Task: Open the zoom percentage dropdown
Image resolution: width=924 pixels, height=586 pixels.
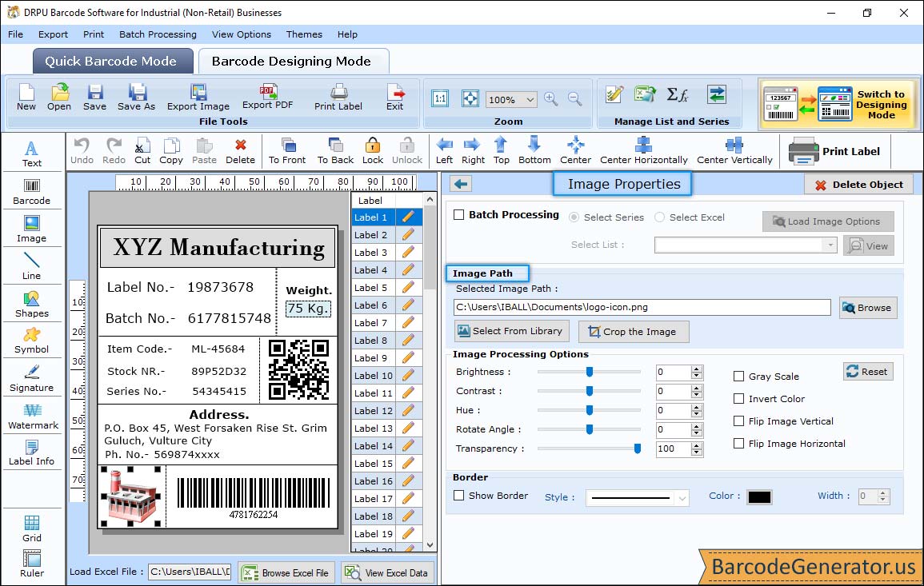Action: point(530,99)
